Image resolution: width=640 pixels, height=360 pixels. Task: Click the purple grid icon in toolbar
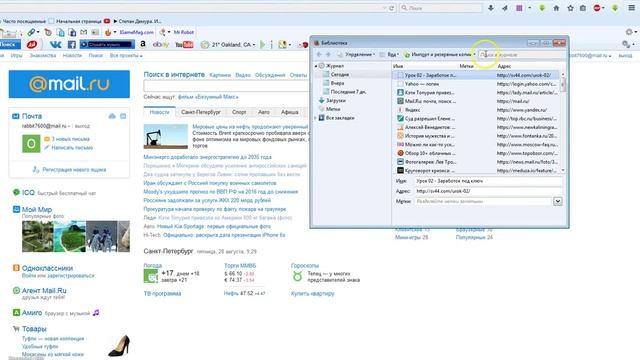[x=519, y=8]
